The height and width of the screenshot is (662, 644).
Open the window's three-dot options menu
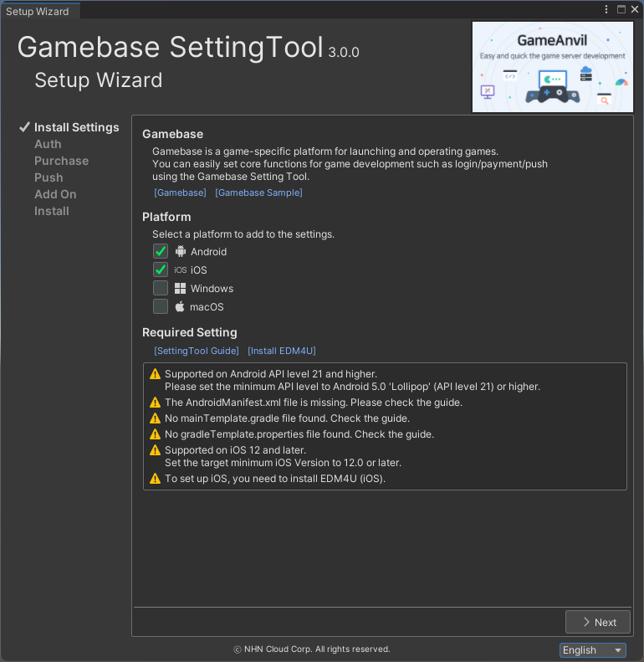tap(606, 9)
